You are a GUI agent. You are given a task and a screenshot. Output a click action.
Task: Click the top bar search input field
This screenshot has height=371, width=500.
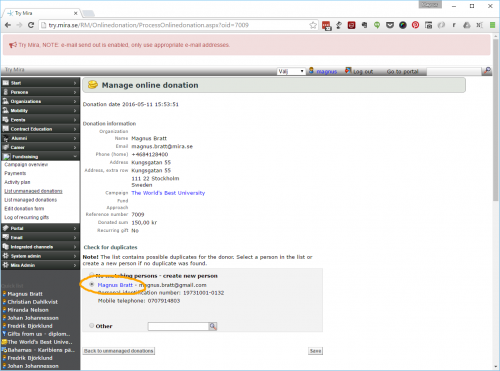click(455, 71)
